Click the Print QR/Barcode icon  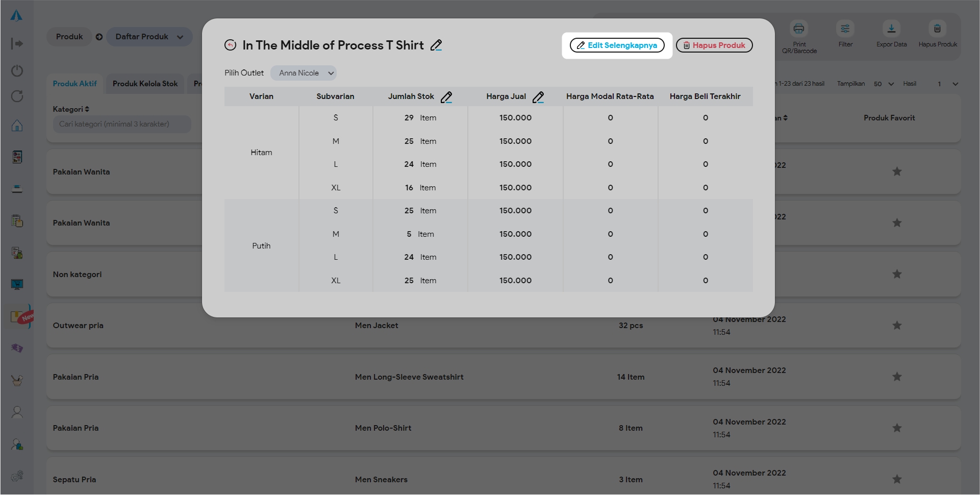point(799,29)
